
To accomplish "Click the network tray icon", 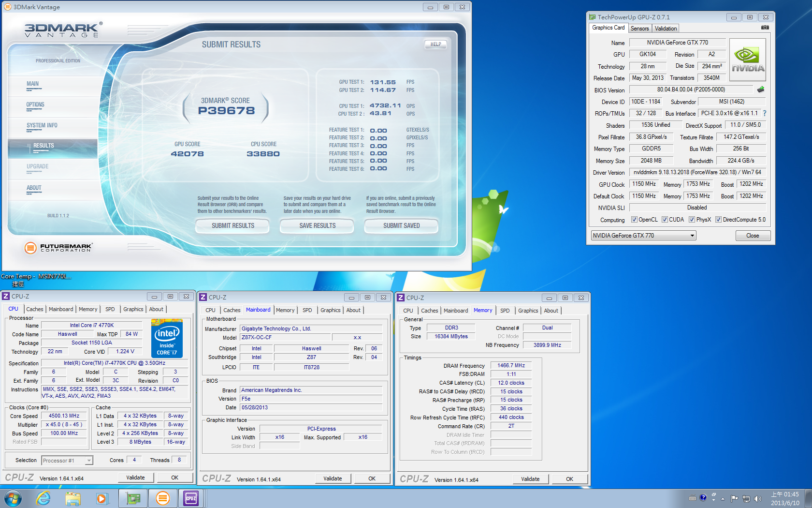I will [x=746, y=498].
